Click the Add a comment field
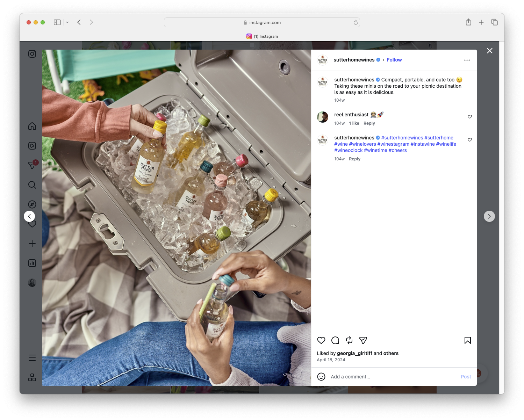 tap(350, 377)
